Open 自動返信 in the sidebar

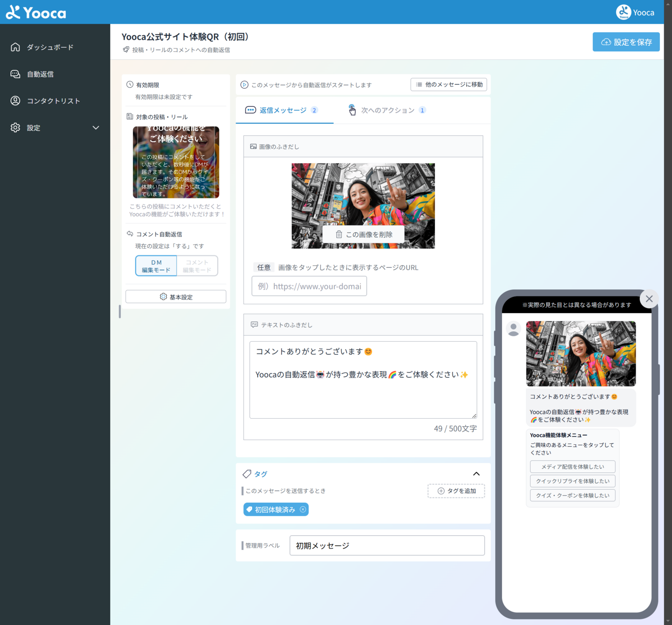pos(40,74)
